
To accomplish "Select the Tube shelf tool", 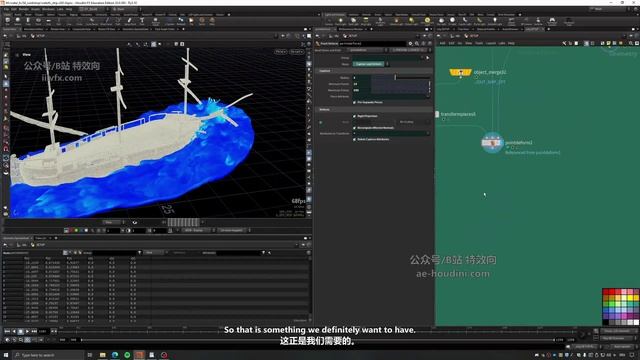I will pos(28,21).
